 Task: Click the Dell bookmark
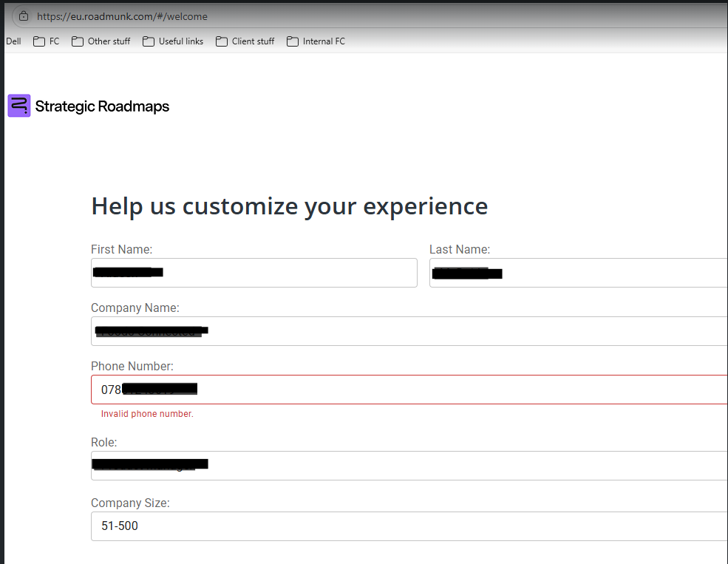click(x=13, y=41)
